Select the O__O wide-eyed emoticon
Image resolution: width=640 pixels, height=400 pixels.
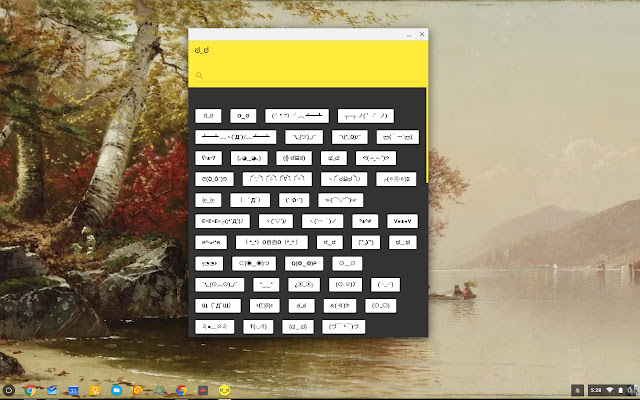(347, 263)
